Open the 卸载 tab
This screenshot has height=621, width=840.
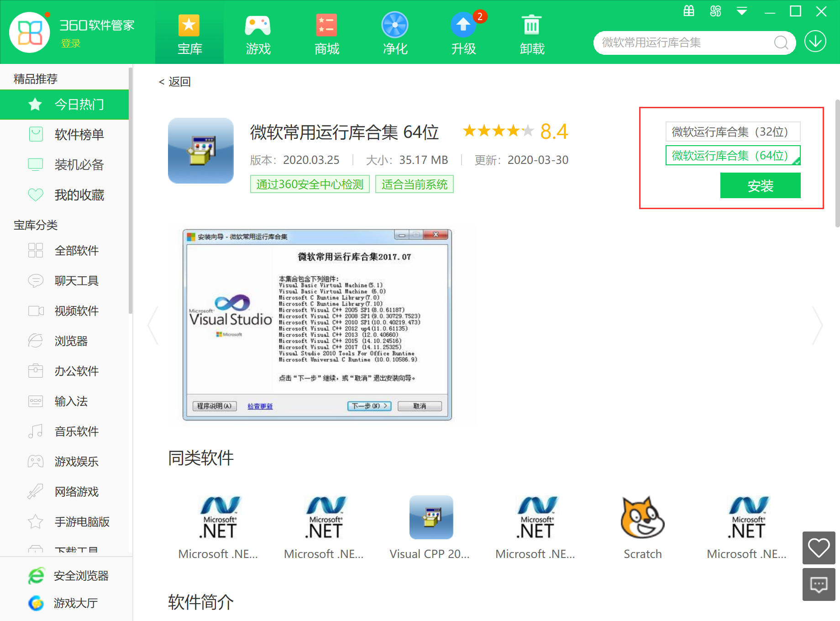532,34
